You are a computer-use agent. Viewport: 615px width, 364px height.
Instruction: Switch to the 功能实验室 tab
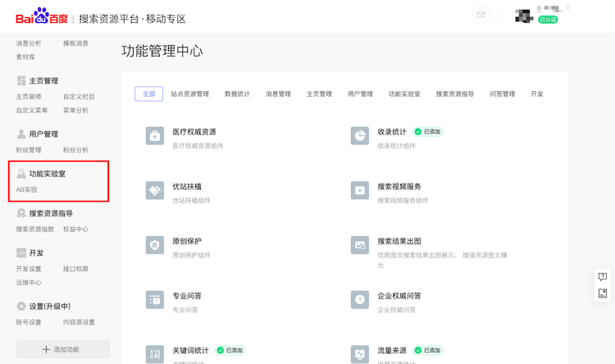click(404, 94)
